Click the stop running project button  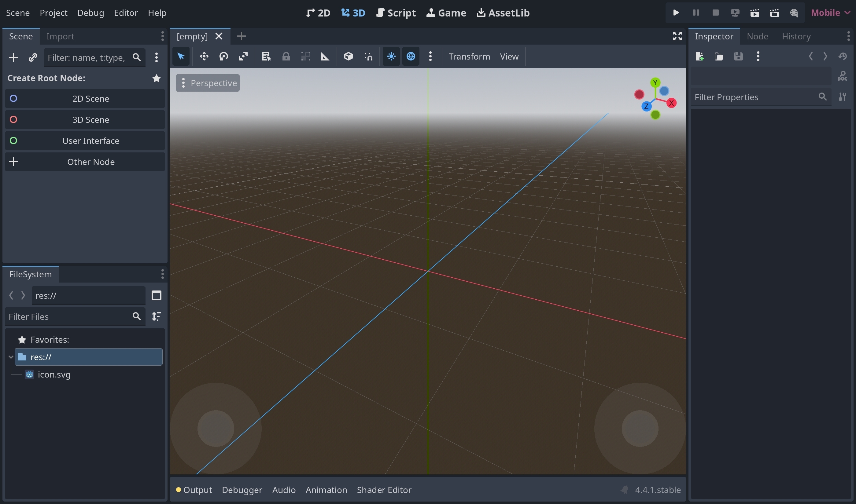pos(715,13)
